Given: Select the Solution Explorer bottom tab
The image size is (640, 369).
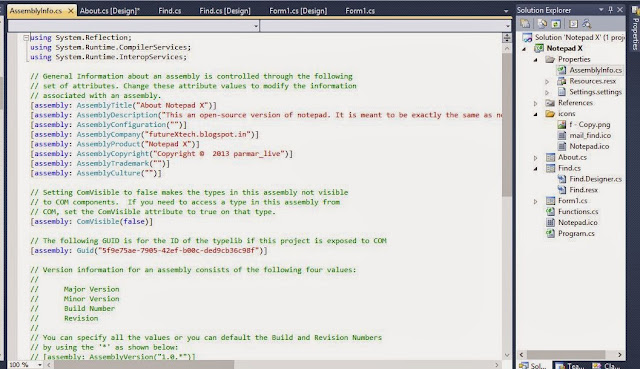Looking at the screenshot, I should pyautogui.click(x=534, y=365).
